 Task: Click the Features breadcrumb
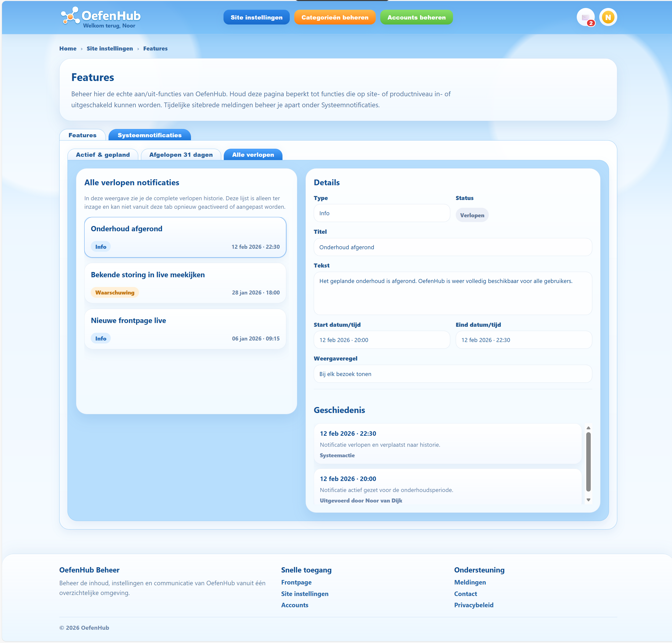pyautogui.click(x=155, y=49)
